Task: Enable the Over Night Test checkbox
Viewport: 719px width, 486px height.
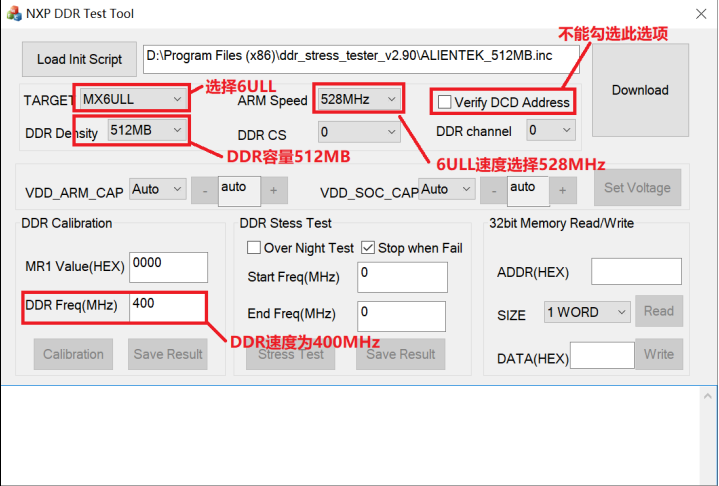Action: pyautogui.click(x=254, y=248)
